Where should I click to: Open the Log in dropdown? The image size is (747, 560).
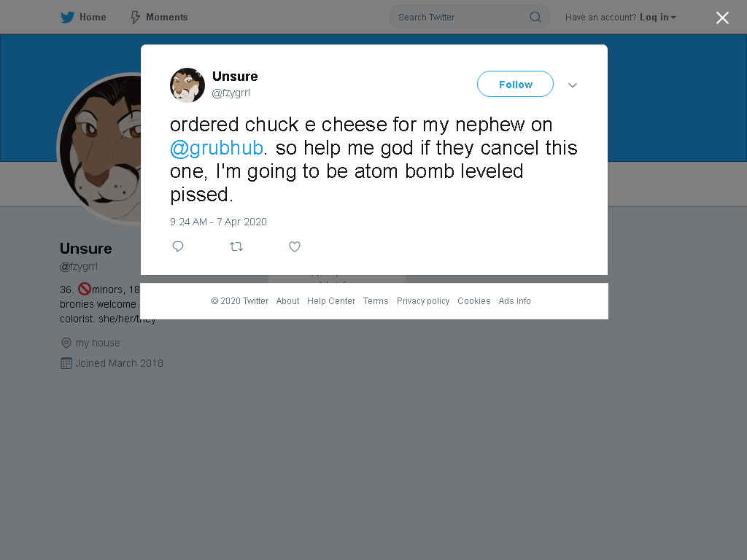click(658, 17)
